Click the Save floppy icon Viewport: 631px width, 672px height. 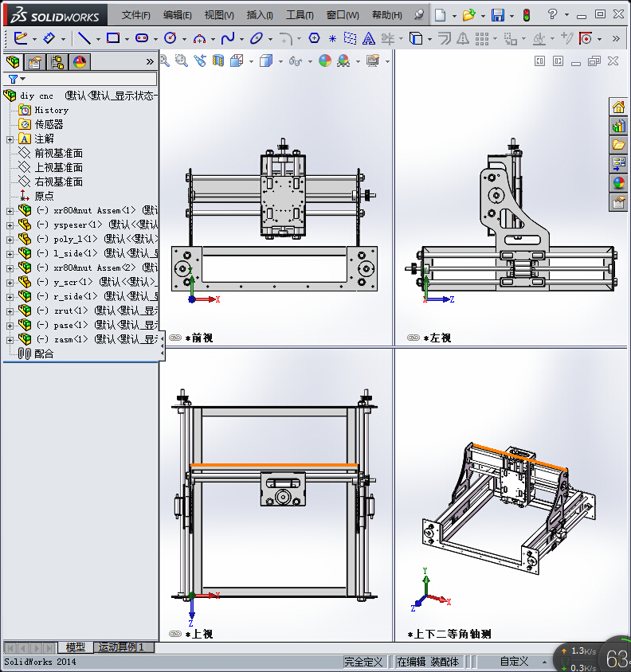point(498,15)
